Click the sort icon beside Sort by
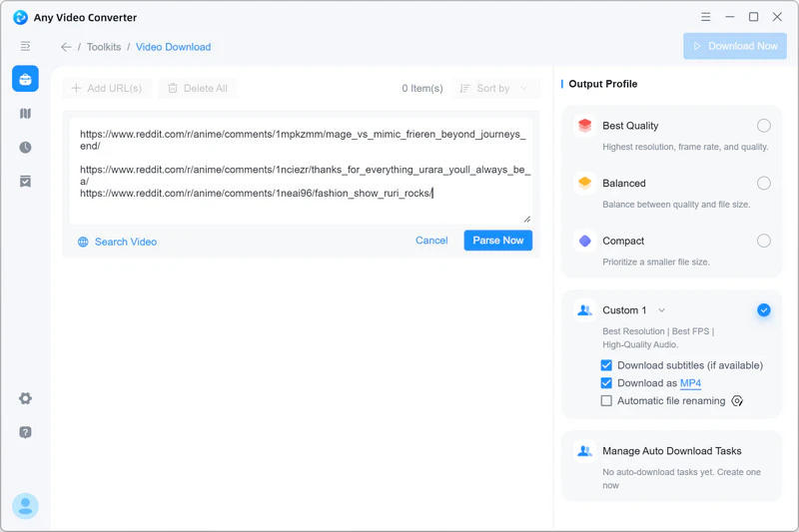 [x=464, y=88]
